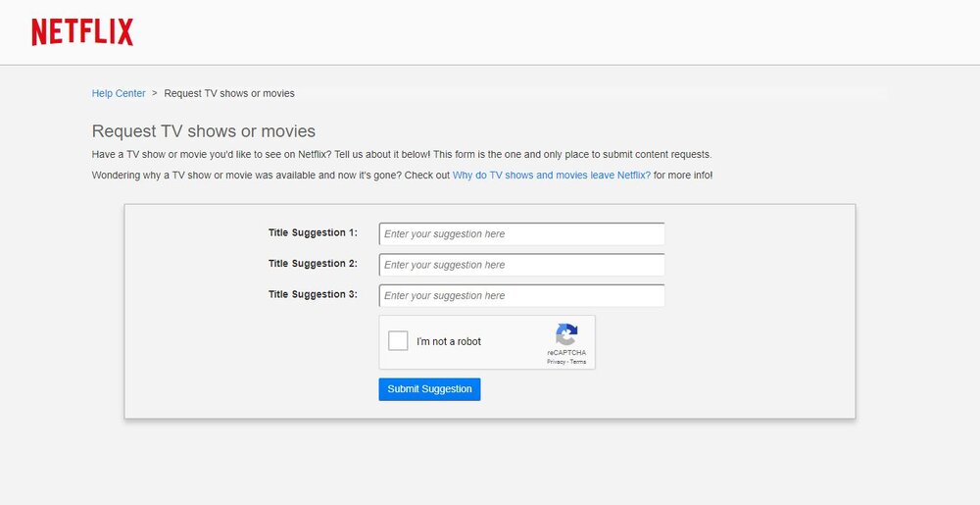980x505 pixels.
Task: Open the Help Center breadcrumb link
Action: coord(119,93)
